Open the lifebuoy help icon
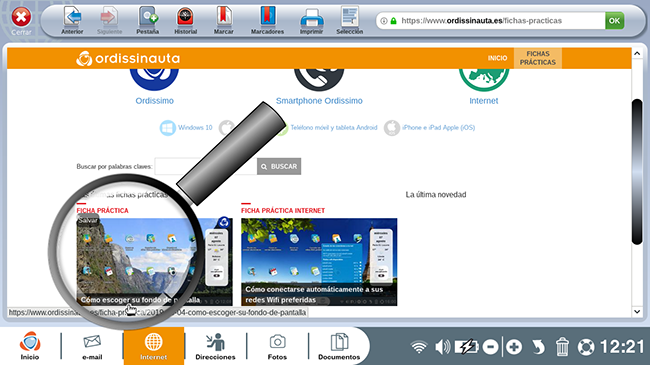Screen dimensions: 650x365 coord(586,347)
